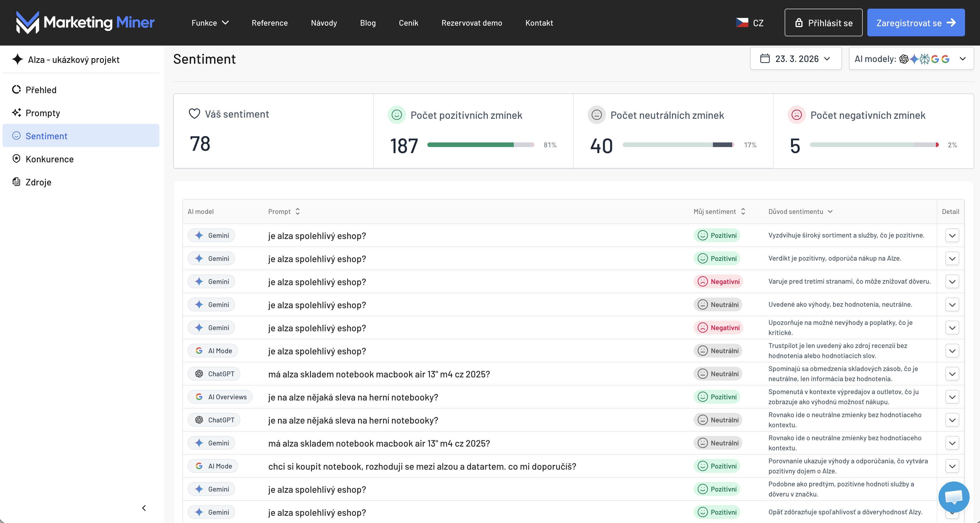Collapse the sidebar with left arrow
The height and width of the screenshot is (523, 980).
[x=144, y=508]
